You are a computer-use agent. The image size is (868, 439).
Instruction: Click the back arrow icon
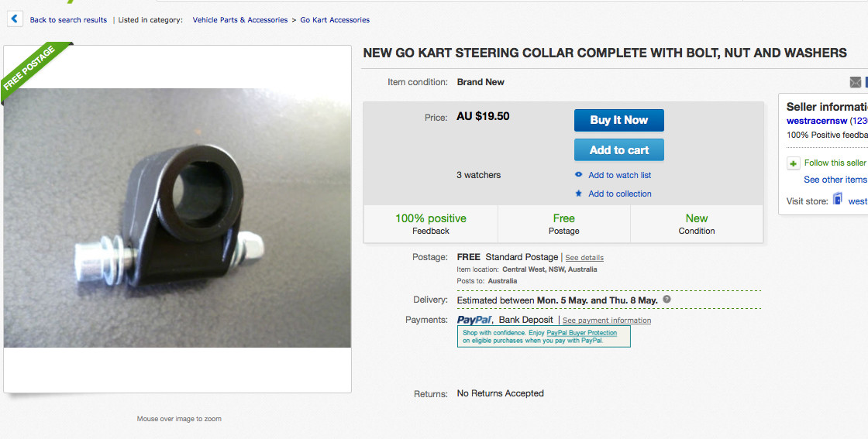pyautogui.click(x=15, y=19)
